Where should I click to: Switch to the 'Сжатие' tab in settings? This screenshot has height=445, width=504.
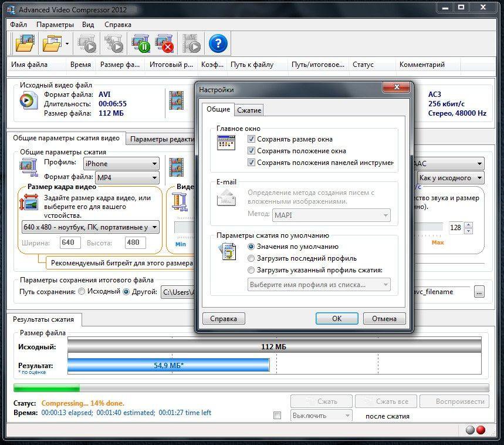click(249, 110)
